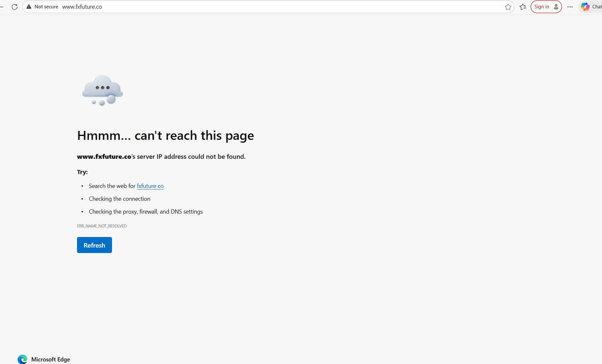Image resolution: width=602 pixels, height=364 pixels.
Task: Click the proxy, firewall, and DNS suggestion
Action: (146, 212)
